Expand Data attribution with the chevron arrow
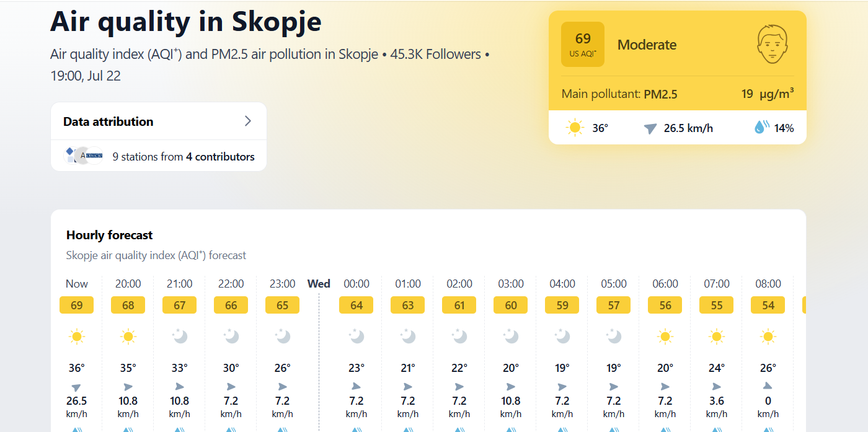 248,121
